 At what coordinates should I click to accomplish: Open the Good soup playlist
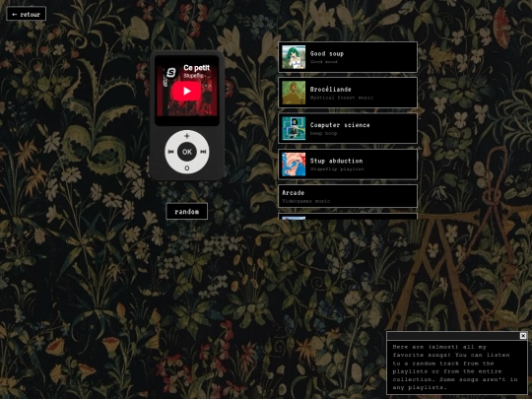click(x=348, y=57)
